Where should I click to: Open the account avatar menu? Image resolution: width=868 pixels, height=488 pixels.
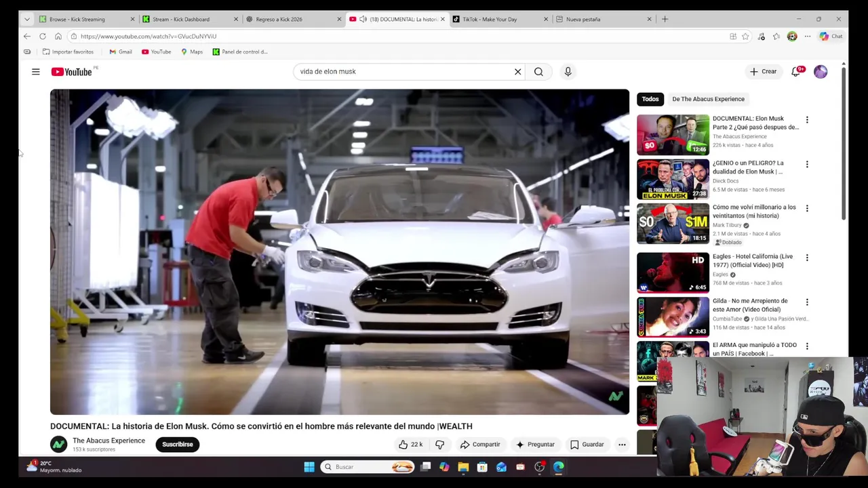coord(821,72)
